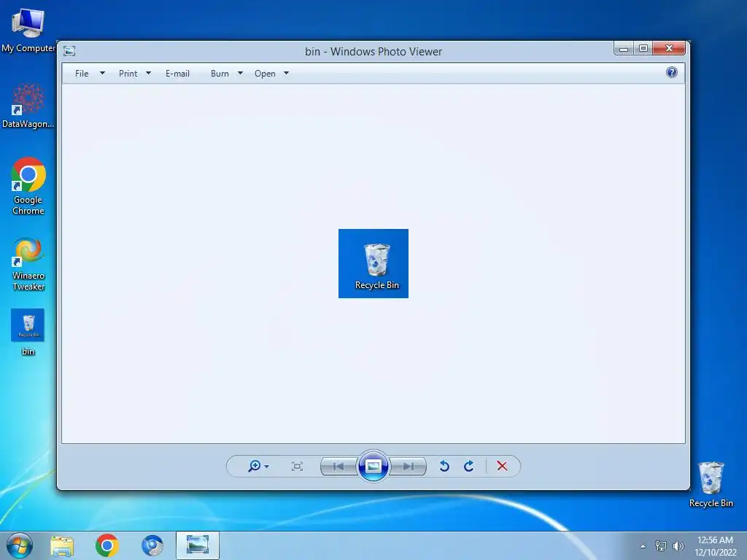This screenshot has width=747, height=560.
Task: Click the displayed Recycle Bin picture
Action: click(373, 263)
